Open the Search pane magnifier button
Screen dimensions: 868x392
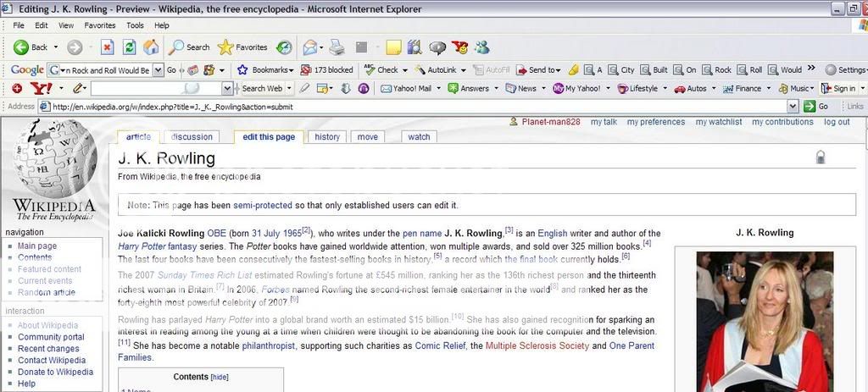(x=189, y=47)
